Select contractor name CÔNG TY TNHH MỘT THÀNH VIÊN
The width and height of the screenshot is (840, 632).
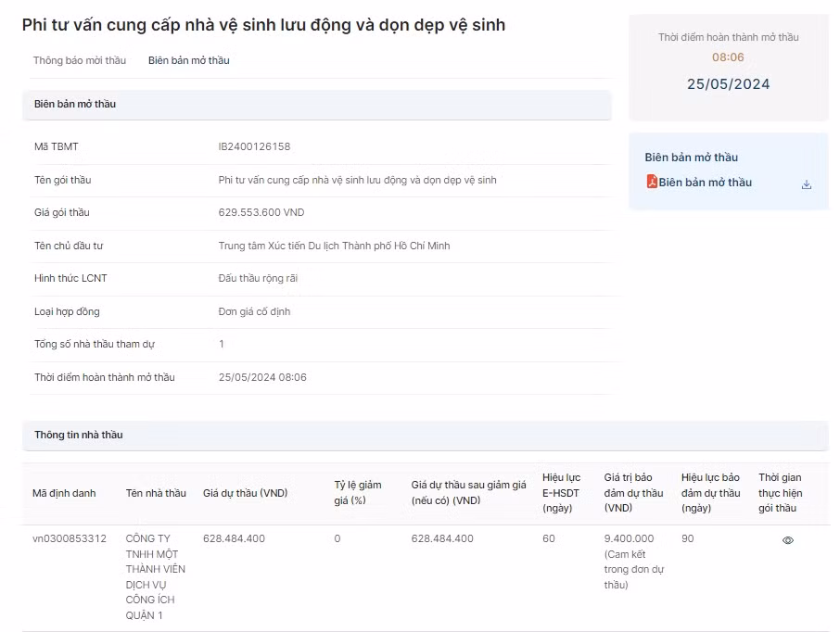pyautogui.click(x=157, y=574)
